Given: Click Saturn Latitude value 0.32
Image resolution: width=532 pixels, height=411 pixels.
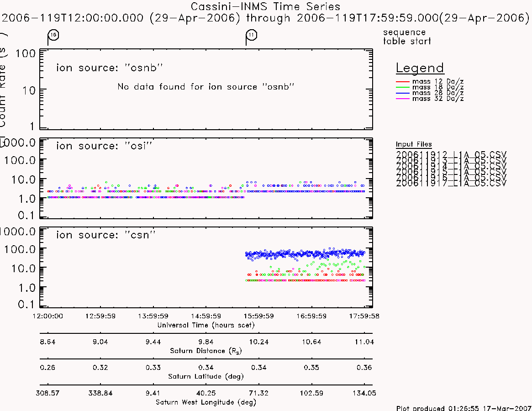Looking at the screenshot, I should 100,368.
